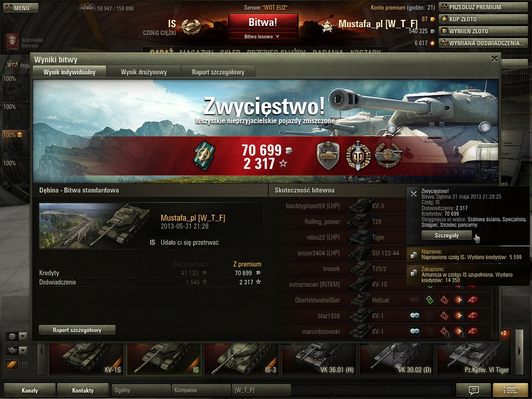Open the system notifications list icon

click(x=510, y=390)
